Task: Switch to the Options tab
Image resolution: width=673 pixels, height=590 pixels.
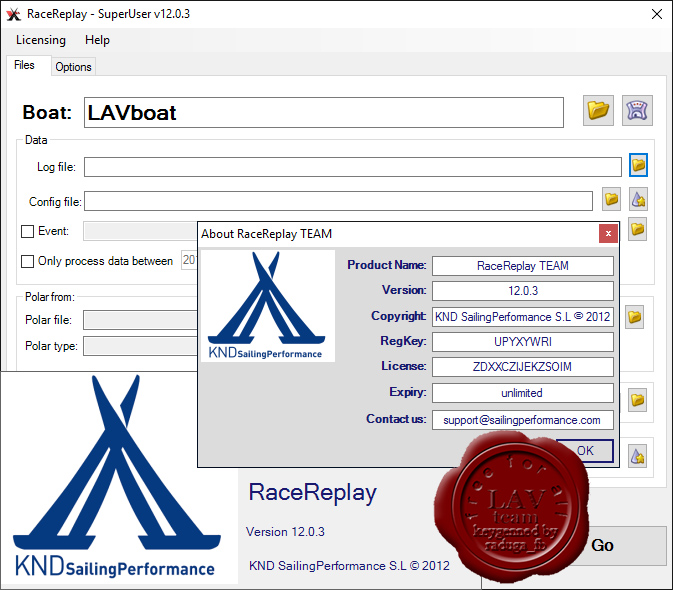Action: click(73, 67)
